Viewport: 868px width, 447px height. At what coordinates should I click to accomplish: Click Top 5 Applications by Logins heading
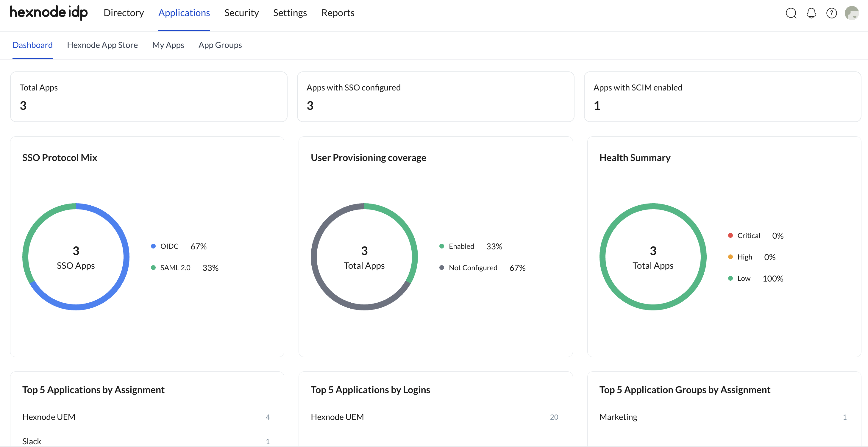[370, 390]
